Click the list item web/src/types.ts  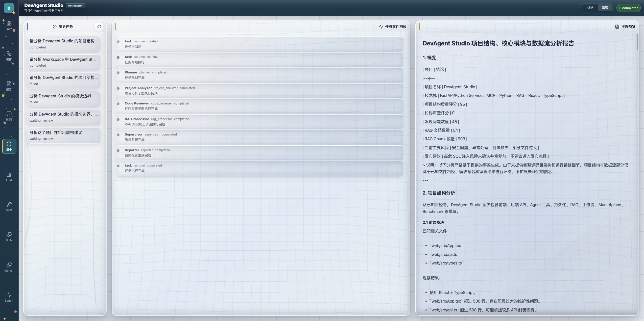coord(447,263)
